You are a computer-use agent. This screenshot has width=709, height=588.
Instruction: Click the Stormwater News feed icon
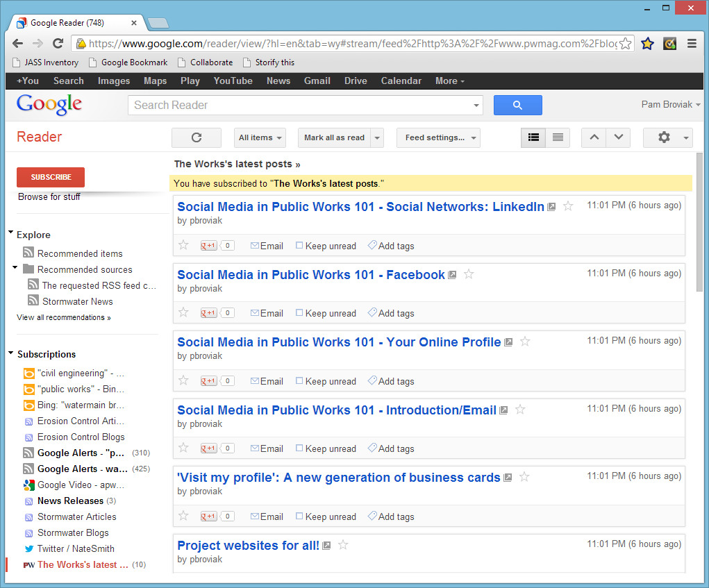[x=33, y=300]
